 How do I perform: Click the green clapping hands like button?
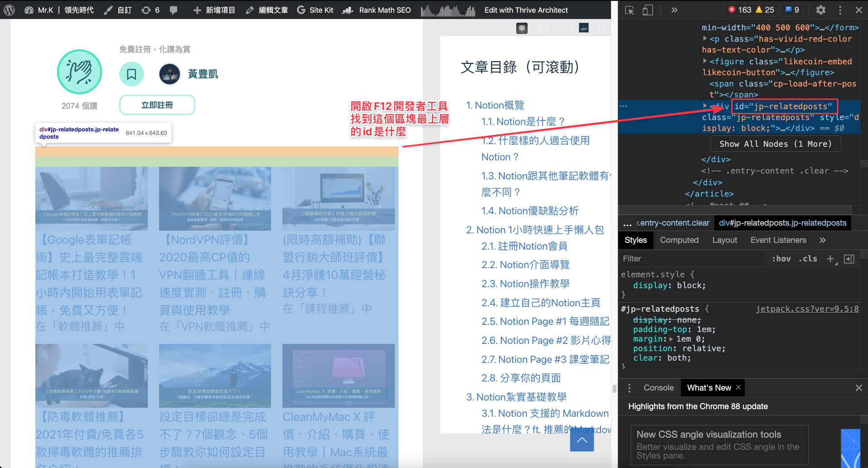point(79,72)
